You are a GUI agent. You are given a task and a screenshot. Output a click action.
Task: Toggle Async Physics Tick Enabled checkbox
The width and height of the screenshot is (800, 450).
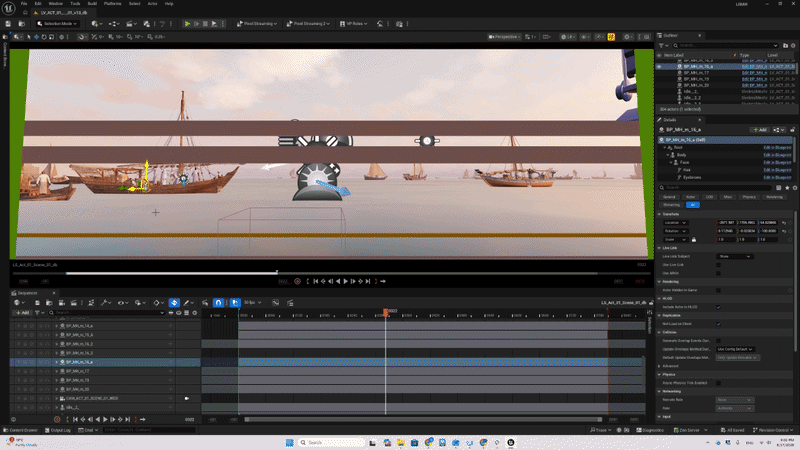click(718, 383)
